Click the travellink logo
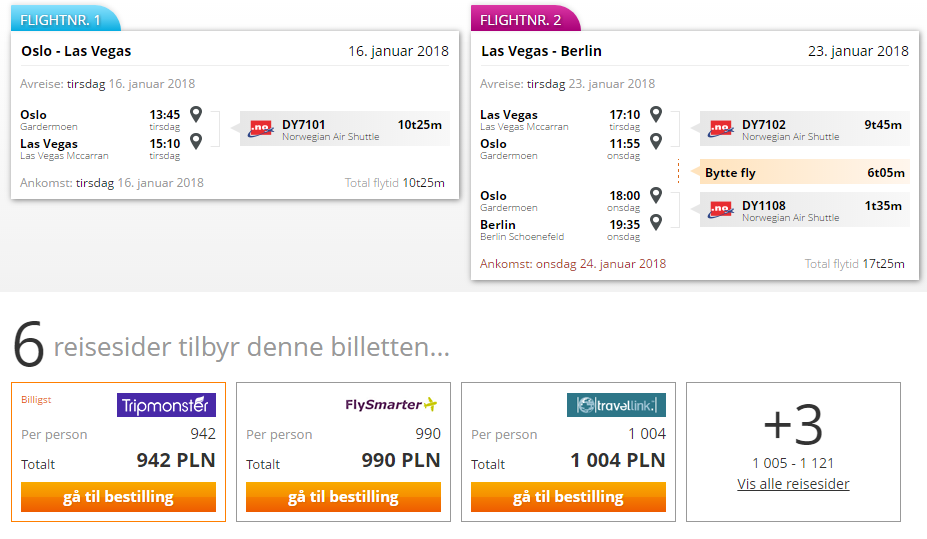The height and width of the screenshot is (539, 927). pyautogui.click(x=616, y=405)
